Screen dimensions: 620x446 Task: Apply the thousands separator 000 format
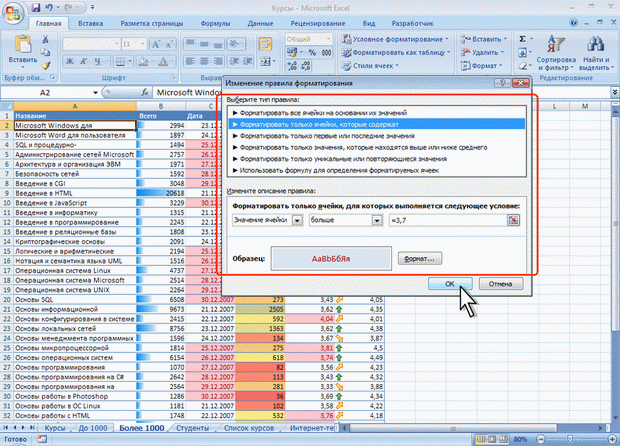tap(326, 52)
